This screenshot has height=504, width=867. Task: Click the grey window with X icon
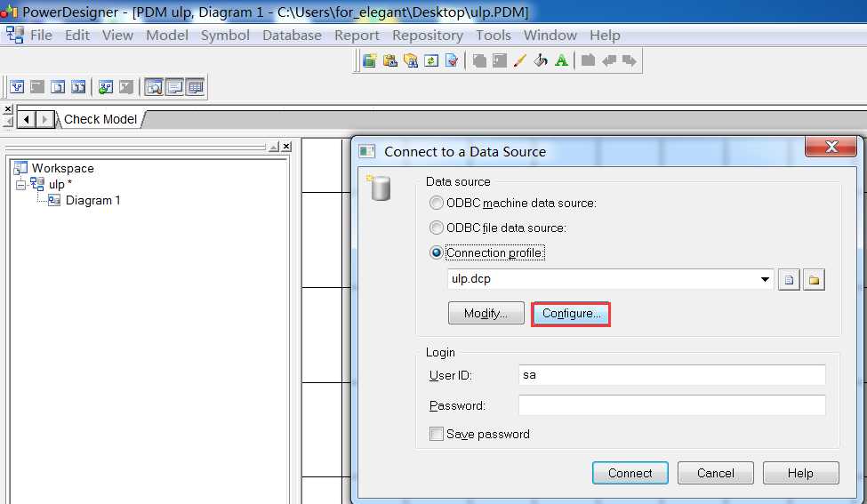pyautogui.click(x=126, y=87)
